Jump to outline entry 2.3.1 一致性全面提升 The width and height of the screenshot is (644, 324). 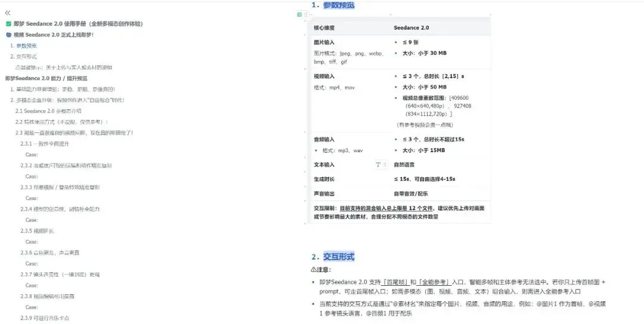pos(45,144)
